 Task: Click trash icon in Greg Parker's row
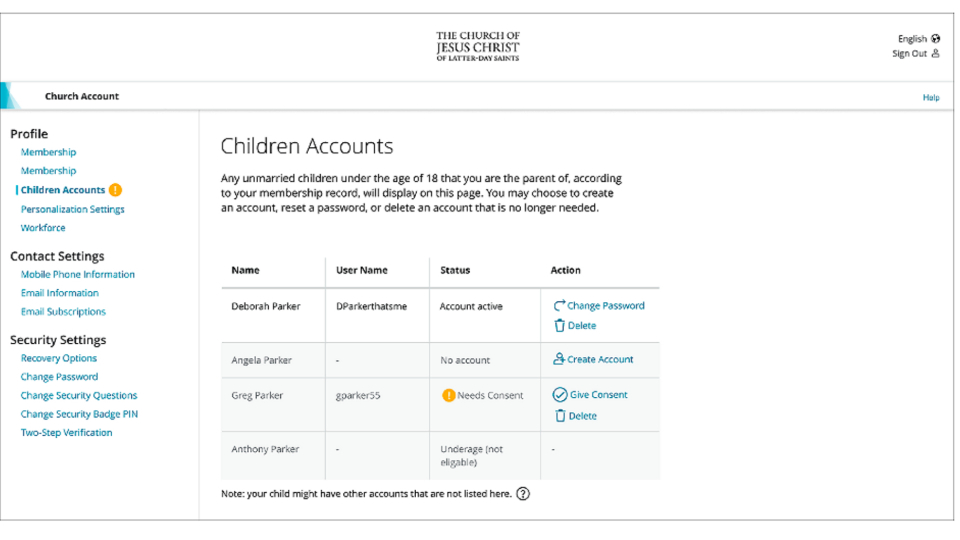point(560,416)
